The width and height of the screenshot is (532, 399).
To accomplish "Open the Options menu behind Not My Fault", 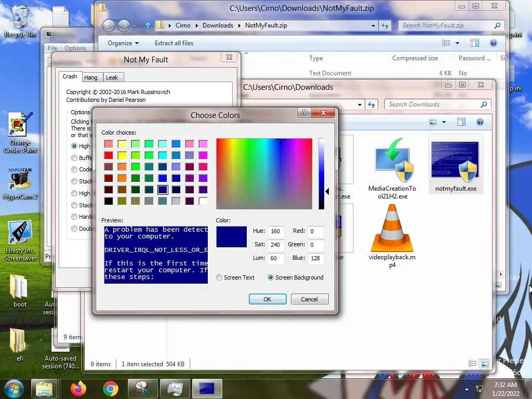I will pyautogui.click(x=75, y=48).
